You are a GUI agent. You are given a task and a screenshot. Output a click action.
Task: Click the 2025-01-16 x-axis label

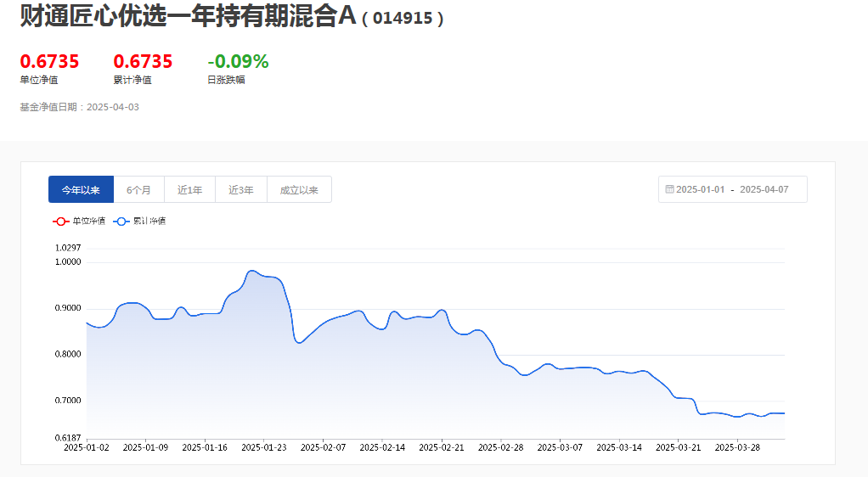[205, 447]
